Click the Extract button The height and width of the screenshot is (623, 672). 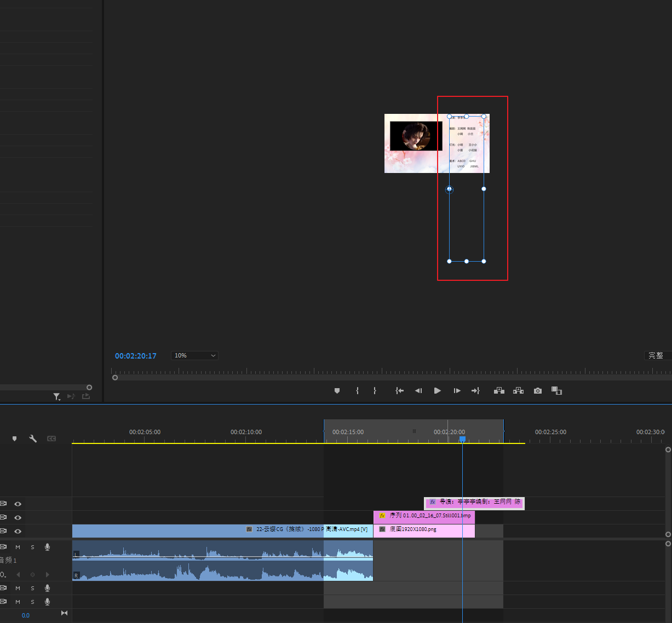(x=518, y=391)
